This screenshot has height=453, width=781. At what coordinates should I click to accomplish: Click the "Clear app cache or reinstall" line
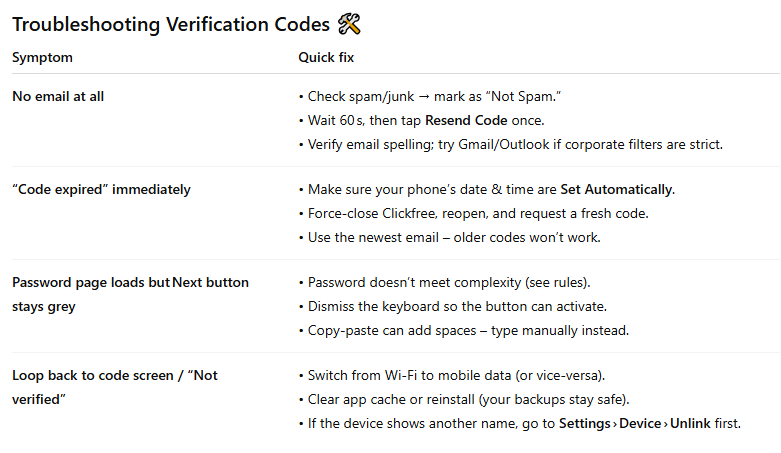click(464, 399)
